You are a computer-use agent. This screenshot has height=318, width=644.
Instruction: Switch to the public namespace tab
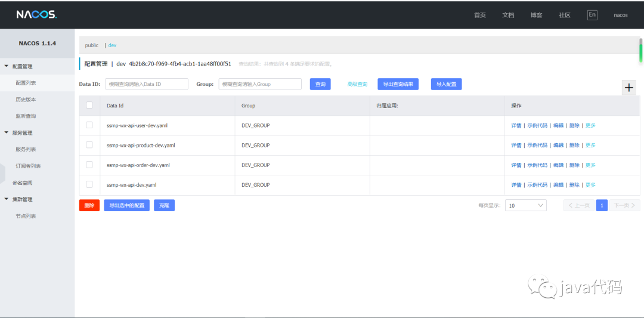[92, 45]
